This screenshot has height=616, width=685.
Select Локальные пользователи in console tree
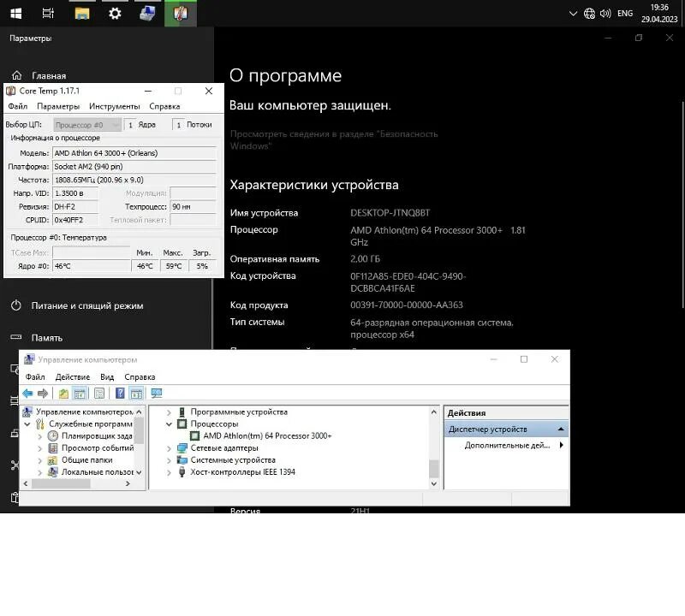97,472
